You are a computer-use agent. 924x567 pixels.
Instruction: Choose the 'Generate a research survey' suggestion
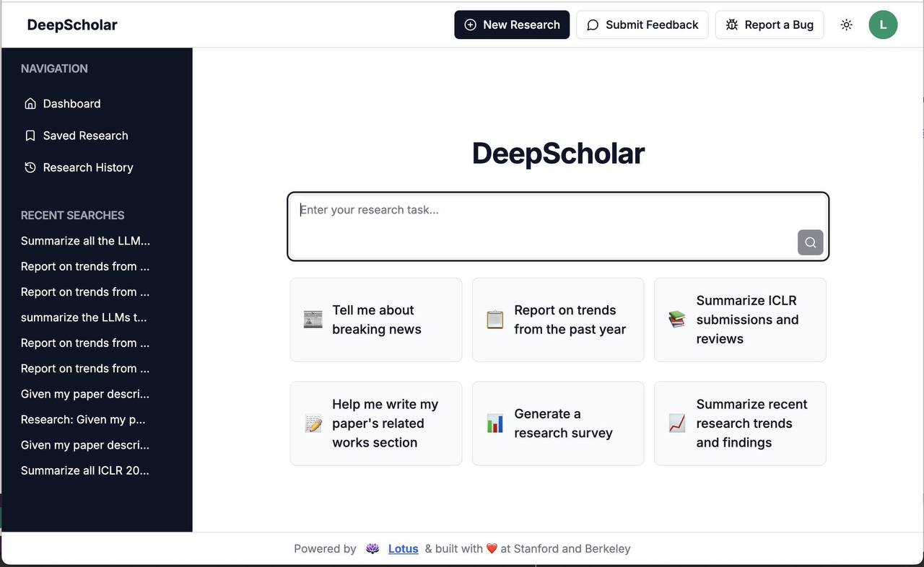click(557, 423)
